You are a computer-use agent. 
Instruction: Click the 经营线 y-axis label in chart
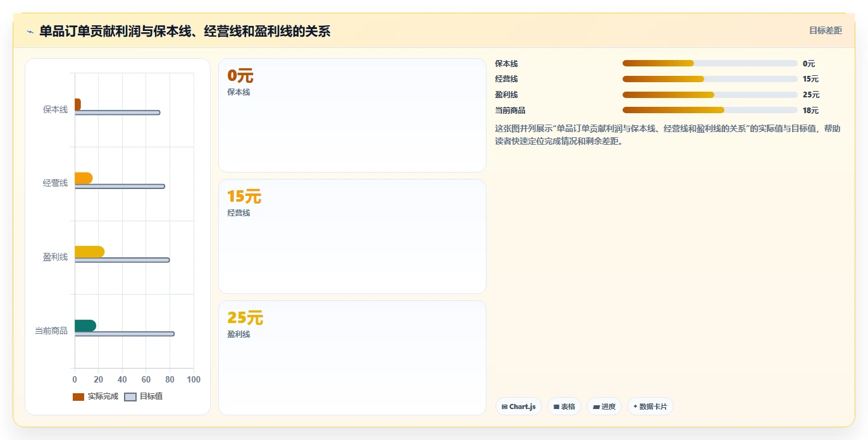[x=55, y=183]
